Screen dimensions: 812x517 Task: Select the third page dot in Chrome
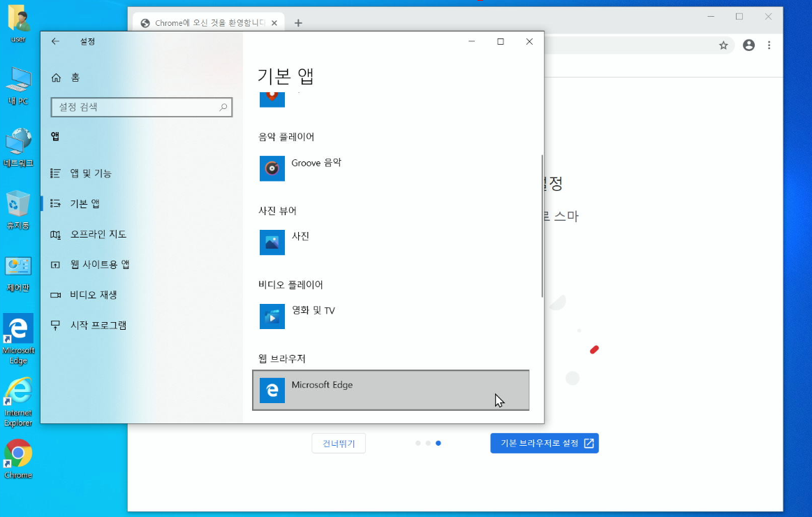tap(438, 443)
